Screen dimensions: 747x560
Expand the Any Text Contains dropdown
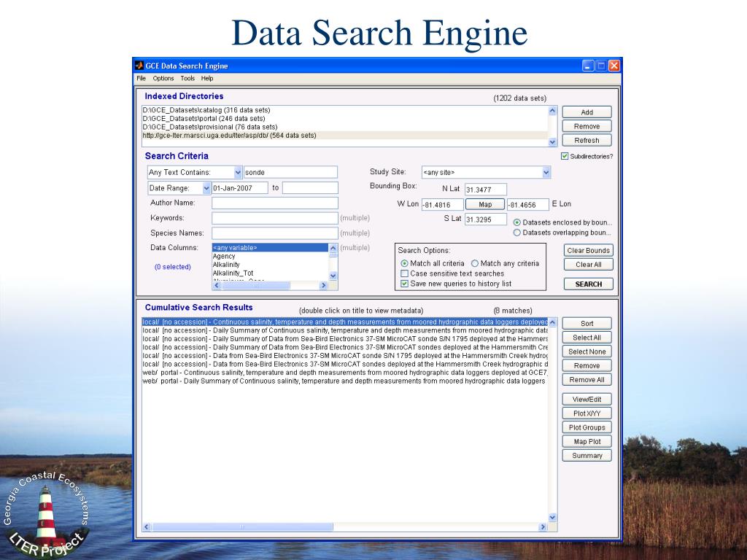tap(238, 172)
